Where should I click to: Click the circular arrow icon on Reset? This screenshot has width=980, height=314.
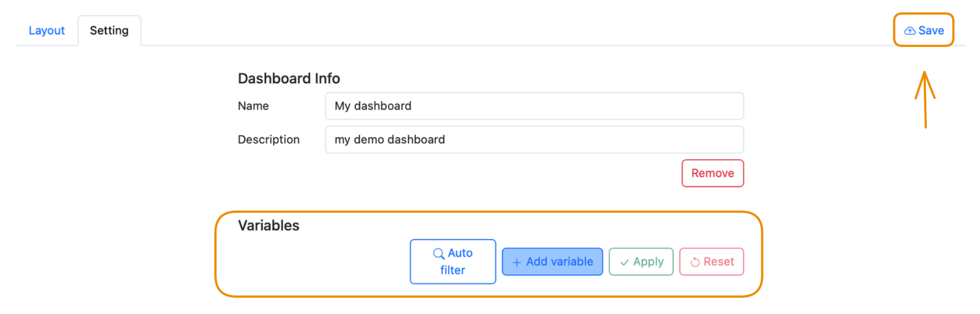(695, 262)
